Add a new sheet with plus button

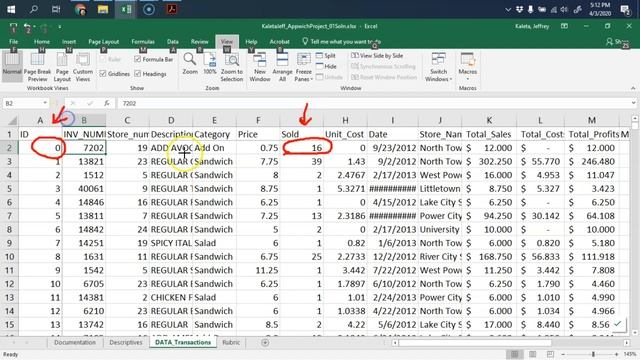(265, 342)
